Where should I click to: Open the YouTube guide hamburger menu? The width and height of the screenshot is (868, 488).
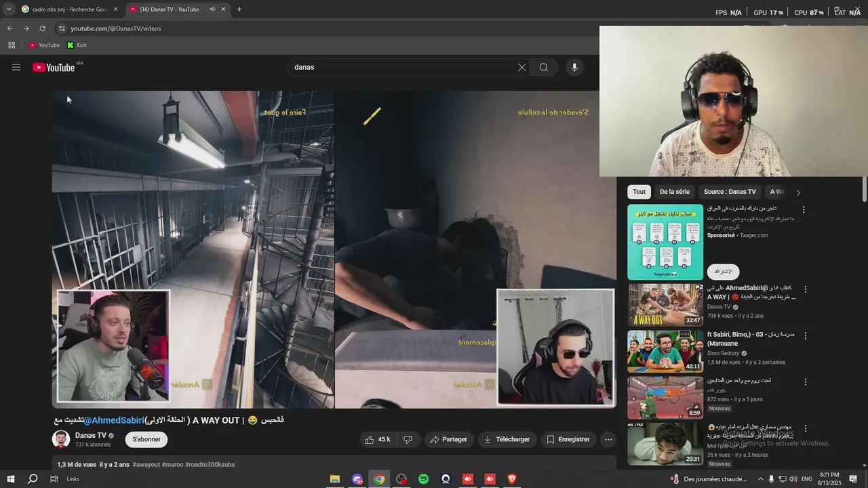click(16, 67)
